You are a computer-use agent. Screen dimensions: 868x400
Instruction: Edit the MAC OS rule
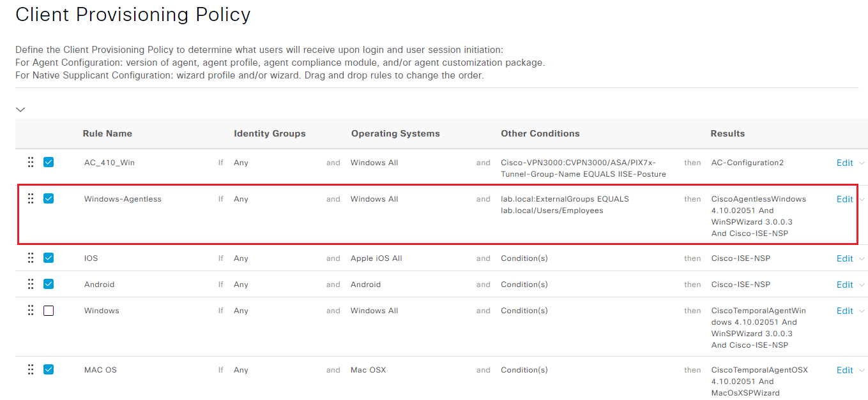click(x=844, y=370)
